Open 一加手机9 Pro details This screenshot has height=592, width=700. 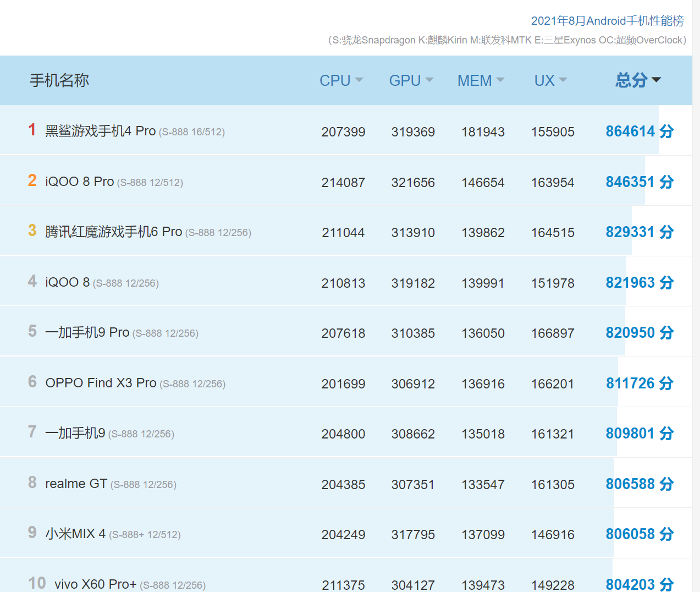(x=88, y=332)
